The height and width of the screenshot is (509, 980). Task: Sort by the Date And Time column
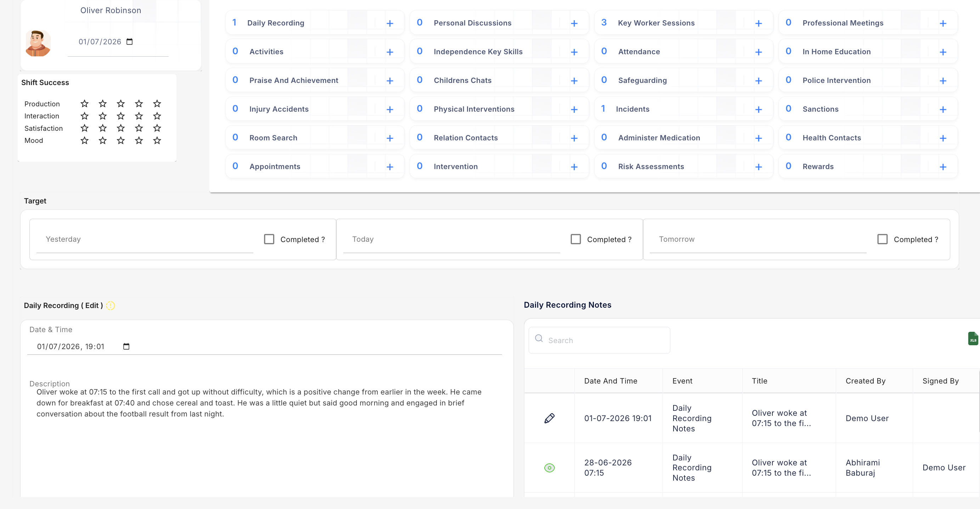[x=610, y=381]
